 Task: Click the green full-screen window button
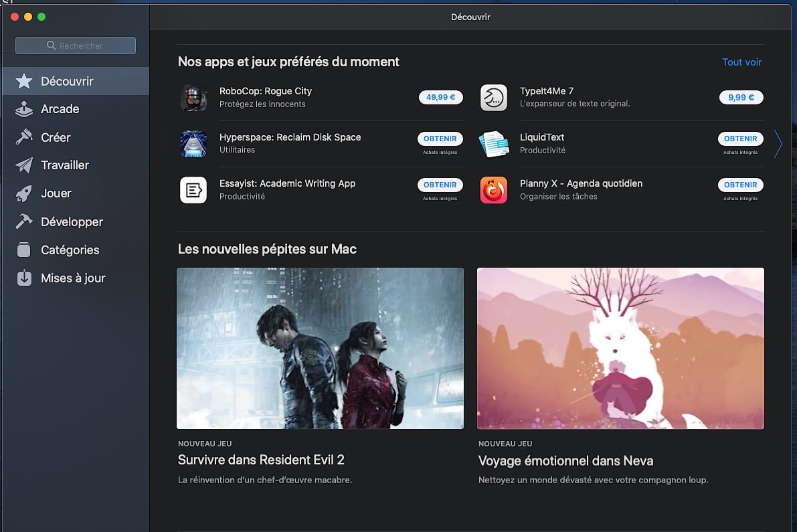tap(41, 17)
